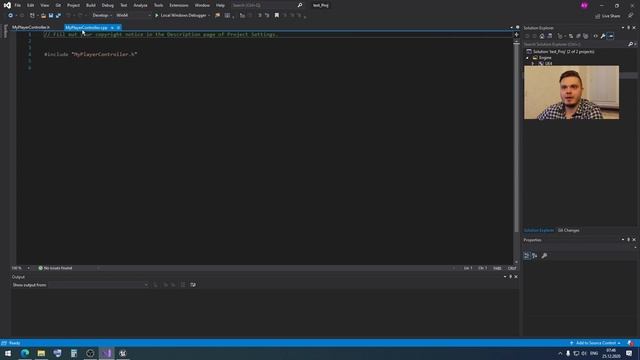Open the Windows Start menu

(8, 353)
